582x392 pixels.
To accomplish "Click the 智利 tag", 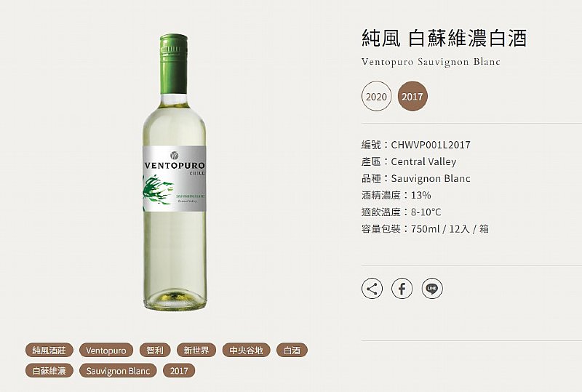I will tap(155, 350).
